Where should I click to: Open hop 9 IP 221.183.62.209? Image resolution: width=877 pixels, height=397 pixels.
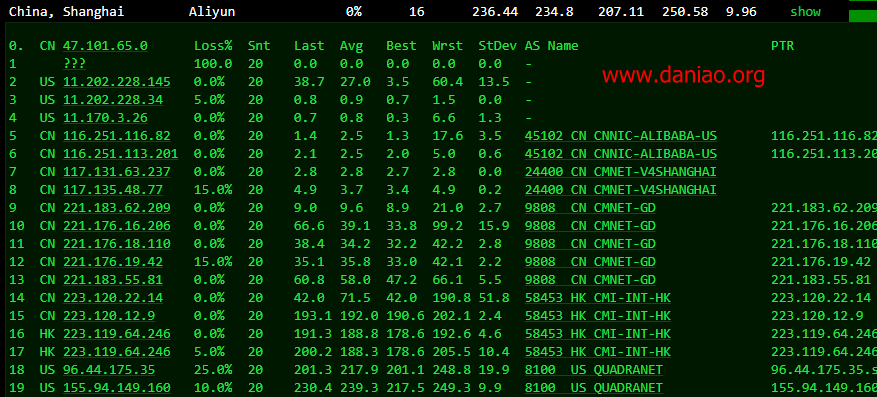pos(117,208)
